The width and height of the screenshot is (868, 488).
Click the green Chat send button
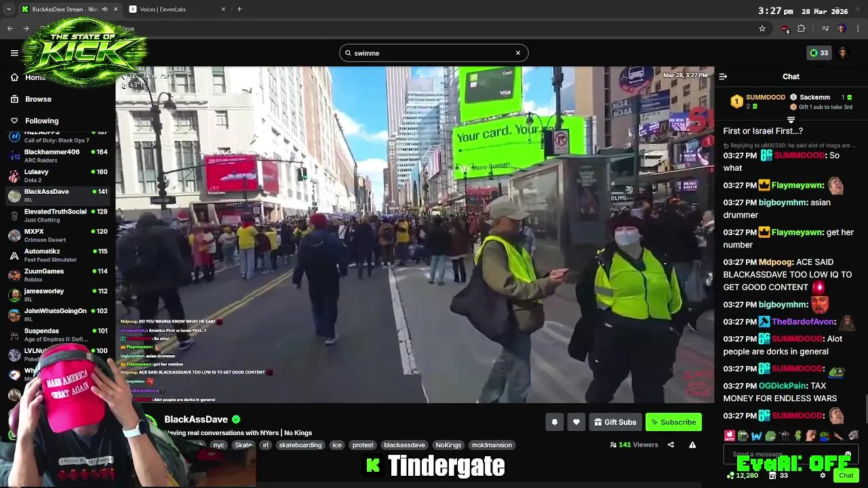pyautogui.click(x=846, y=476)
